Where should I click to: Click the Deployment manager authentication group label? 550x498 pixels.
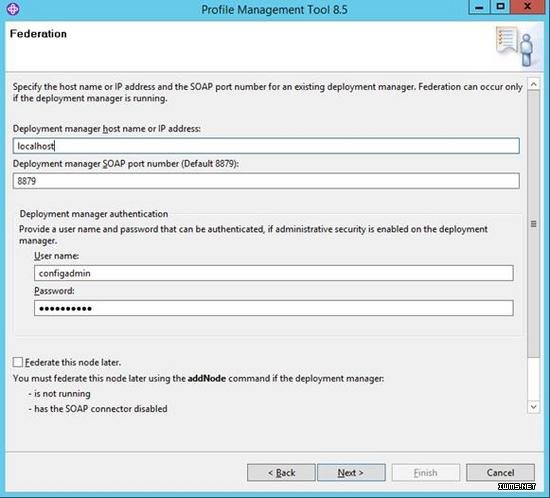click(x=94, y=214)
